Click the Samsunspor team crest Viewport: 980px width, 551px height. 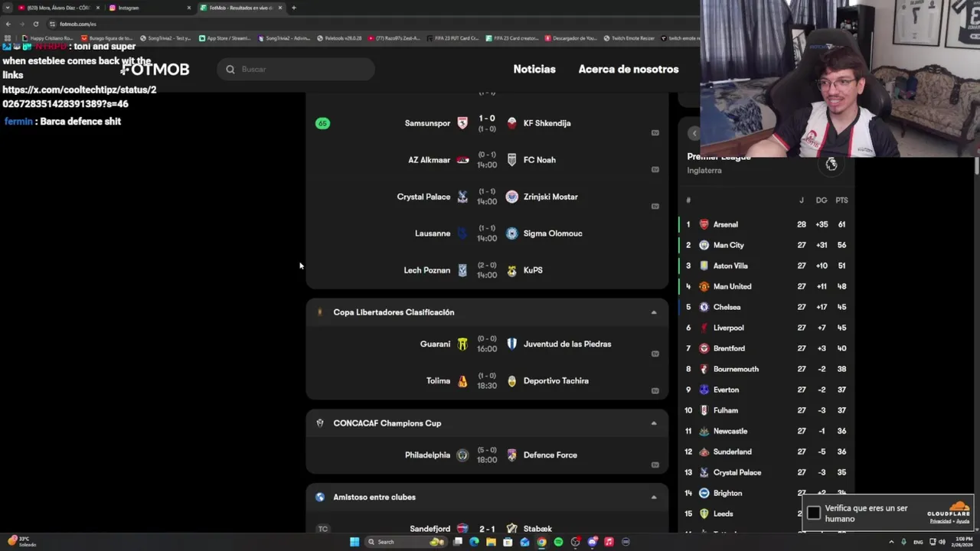462,123
